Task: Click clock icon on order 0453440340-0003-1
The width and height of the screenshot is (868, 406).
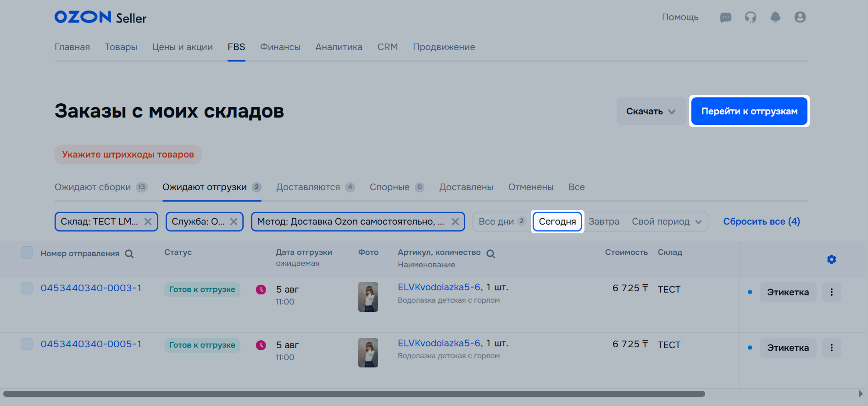Action: tap(261, 289)
